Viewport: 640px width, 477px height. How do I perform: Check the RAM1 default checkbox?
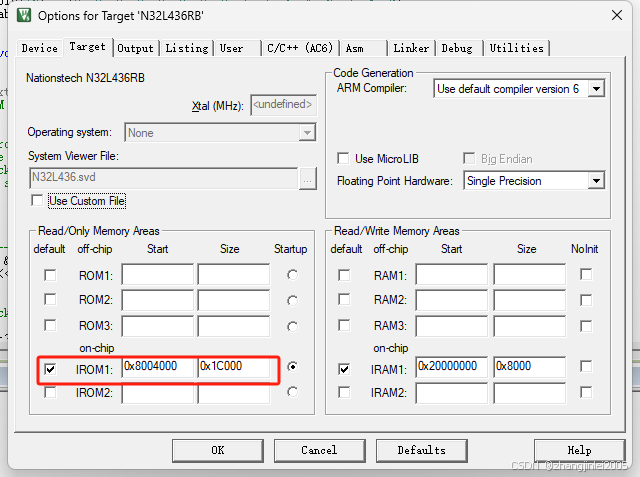(344, 275)
